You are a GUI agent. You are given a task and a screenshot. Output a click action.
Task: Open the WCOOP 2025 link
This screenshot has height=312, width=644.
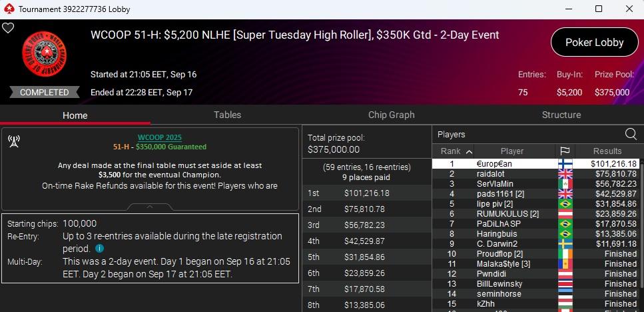159,137
